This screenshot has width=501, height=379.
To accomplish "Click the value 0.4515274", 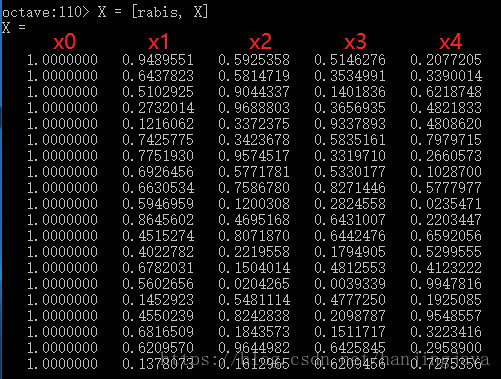I will coord(158,236).
